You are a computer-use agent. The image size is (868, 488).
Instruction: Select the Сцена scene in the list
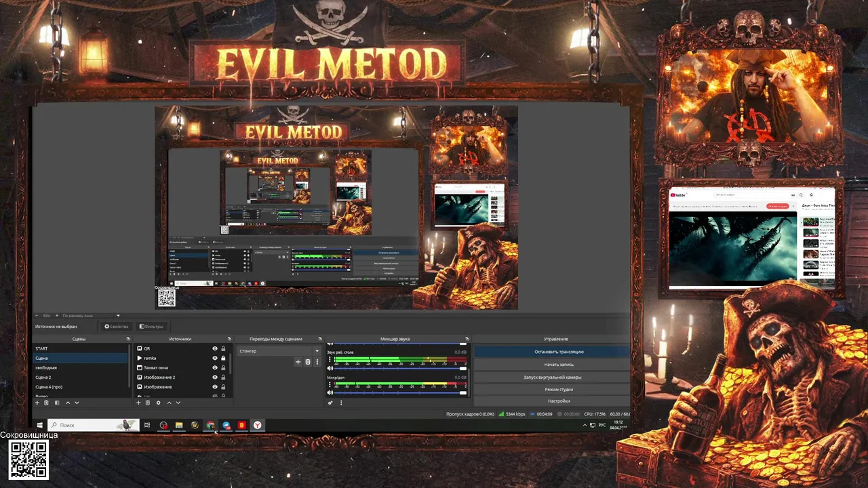[x=81, y=358]
